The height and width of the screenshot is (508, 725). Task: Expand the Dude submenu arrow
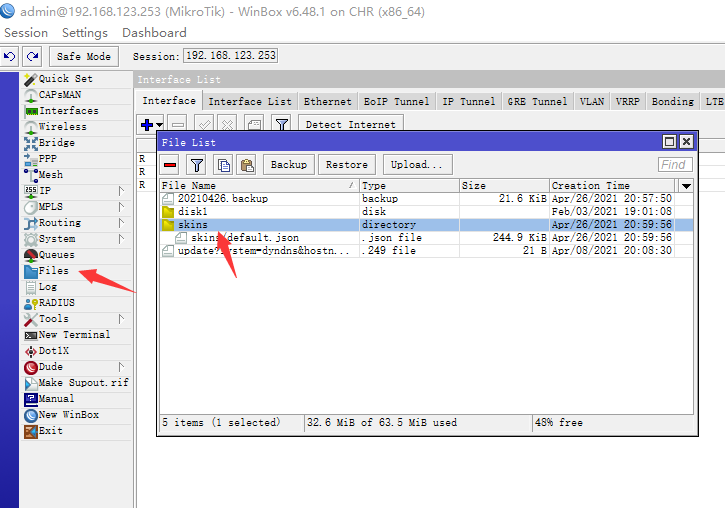click(x=121, y=367)
